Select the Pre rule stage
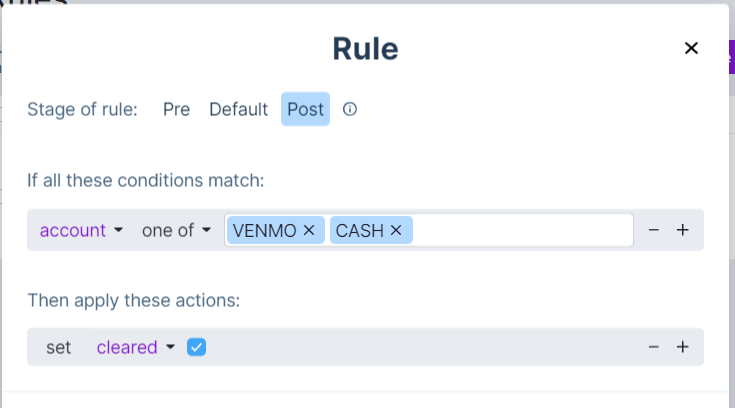The height and width of the screenshot is (408, 735). point(176,109)
